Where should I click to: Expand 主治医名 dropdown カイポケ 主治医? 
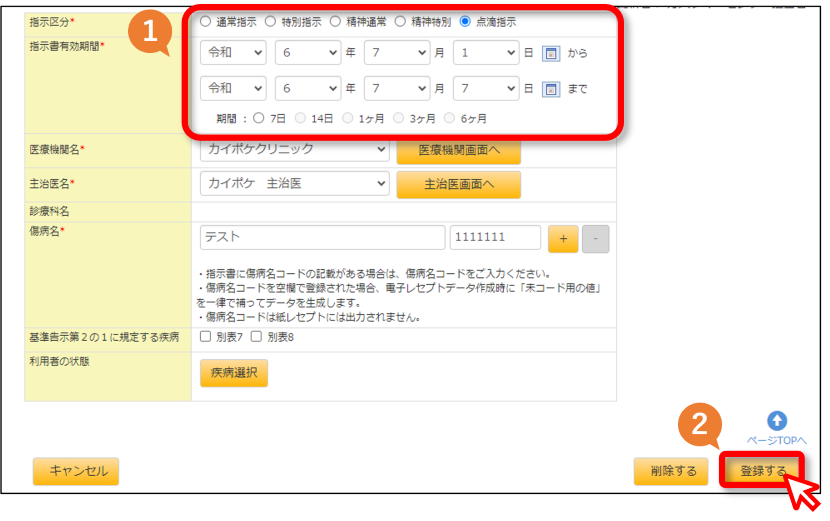pos(295,184)
